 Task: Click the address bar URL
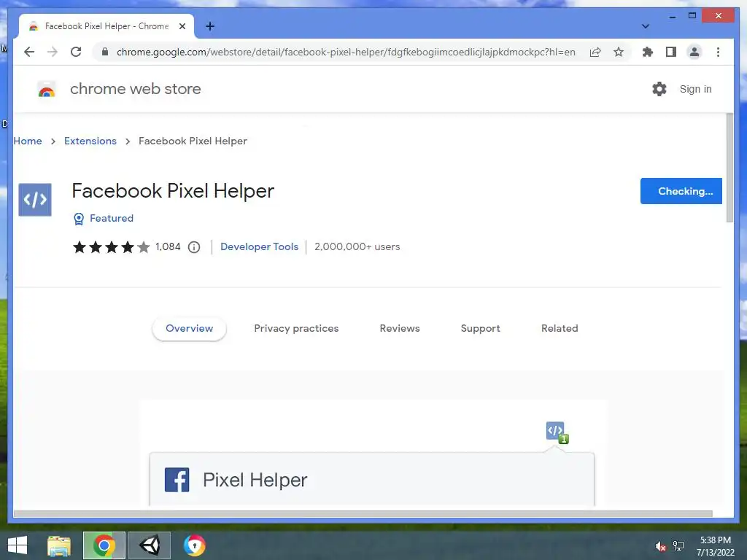346,52
